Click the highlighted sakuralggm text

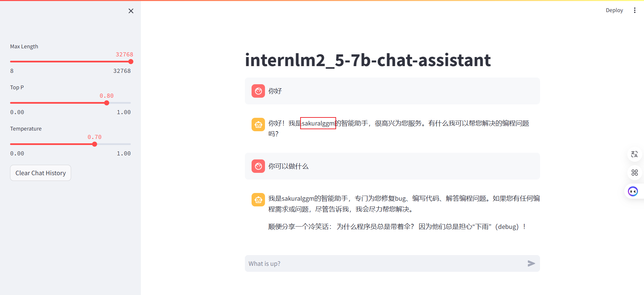pyautogui.click(x=318, y=123)
